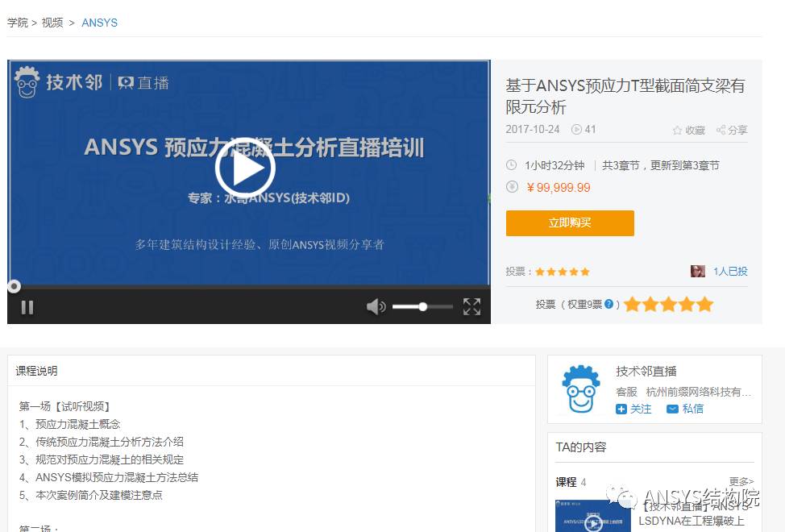
Task: Select the 课程说明 tab heading
Action: [36, 371]
